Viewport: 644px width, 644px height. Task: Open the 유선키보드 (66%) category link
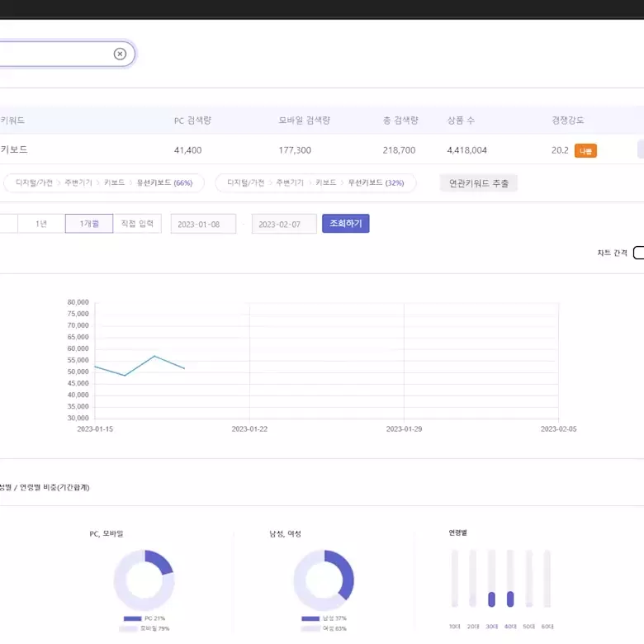[164, 183]
